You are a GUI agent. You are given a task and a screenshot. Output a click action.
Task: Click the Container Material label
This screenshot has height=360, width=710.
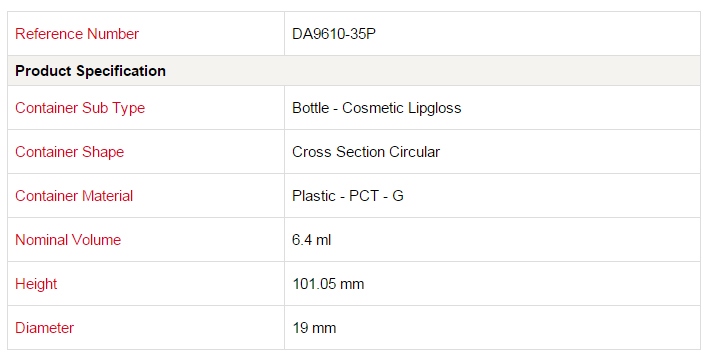coord(74,196)
